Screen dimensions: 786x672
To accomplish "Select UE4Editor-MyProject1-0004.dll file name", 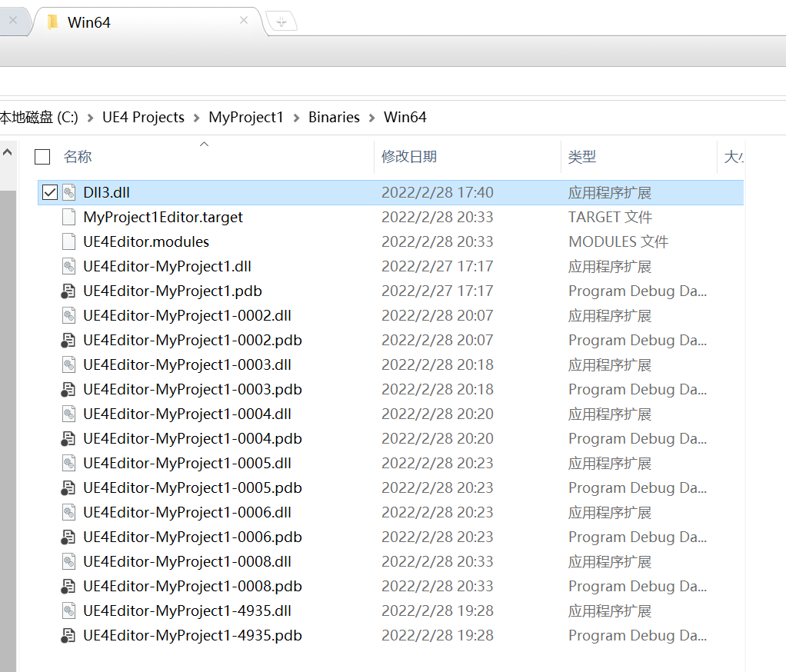I will coord(187,414).
